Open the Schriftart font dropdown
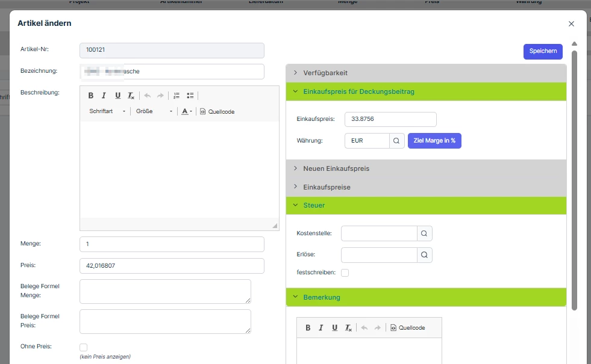 coord(107,111)
